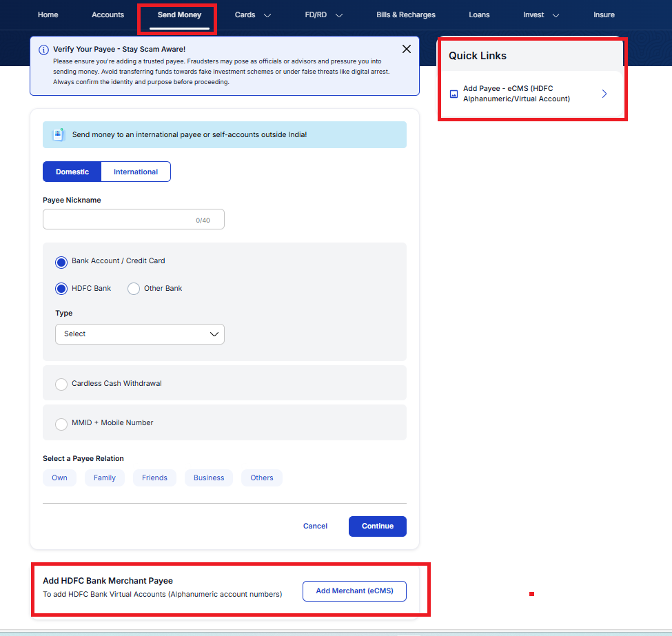The height and width of the screenshot is (636, 672).
Task: Choose Family payee relation
Action: click(x=105, y=478)
